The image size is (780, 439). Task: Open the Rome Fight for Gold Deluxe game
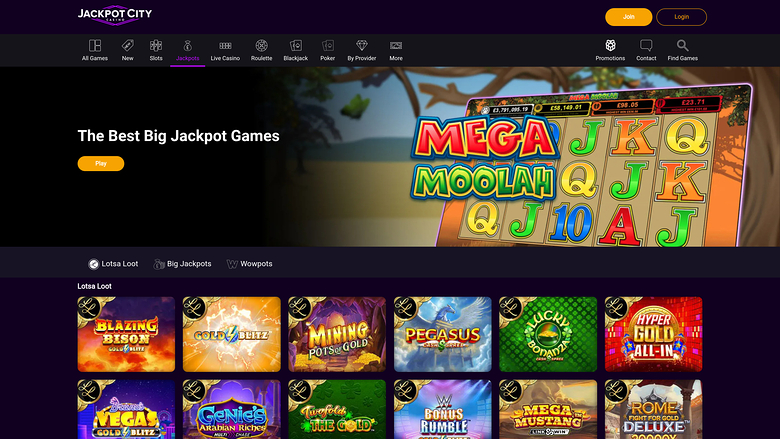pyautogui.click(x=654, y=410)
